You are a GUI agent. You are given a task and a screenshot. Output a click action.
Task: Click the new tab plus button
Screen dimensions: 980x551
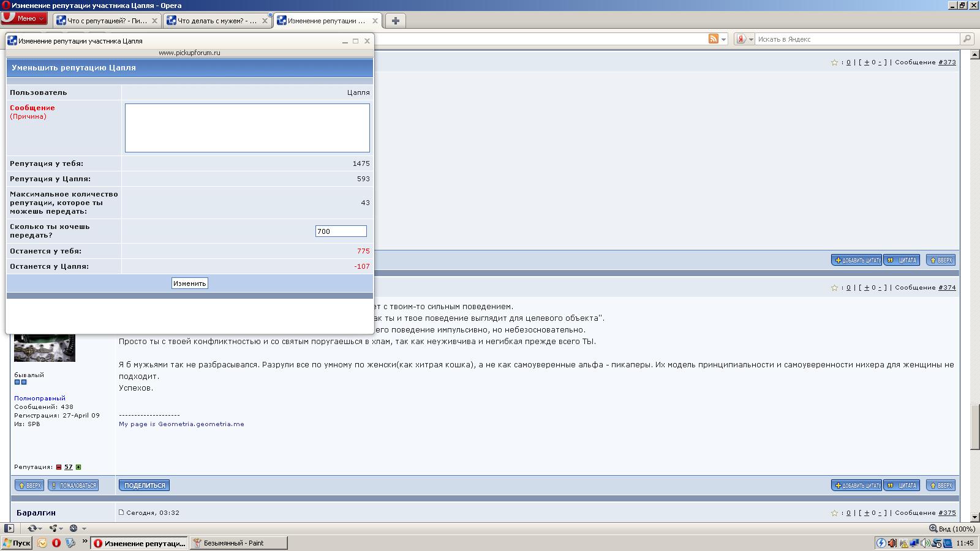(396, 21)
